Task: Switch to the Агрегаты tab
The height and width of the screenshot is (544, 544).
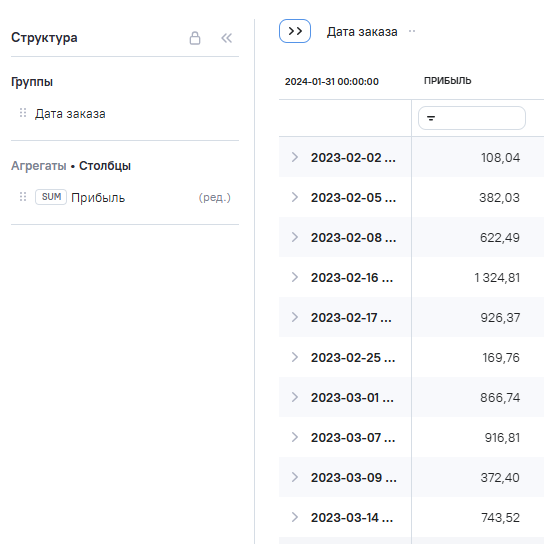Action: (x=39, y=166)
